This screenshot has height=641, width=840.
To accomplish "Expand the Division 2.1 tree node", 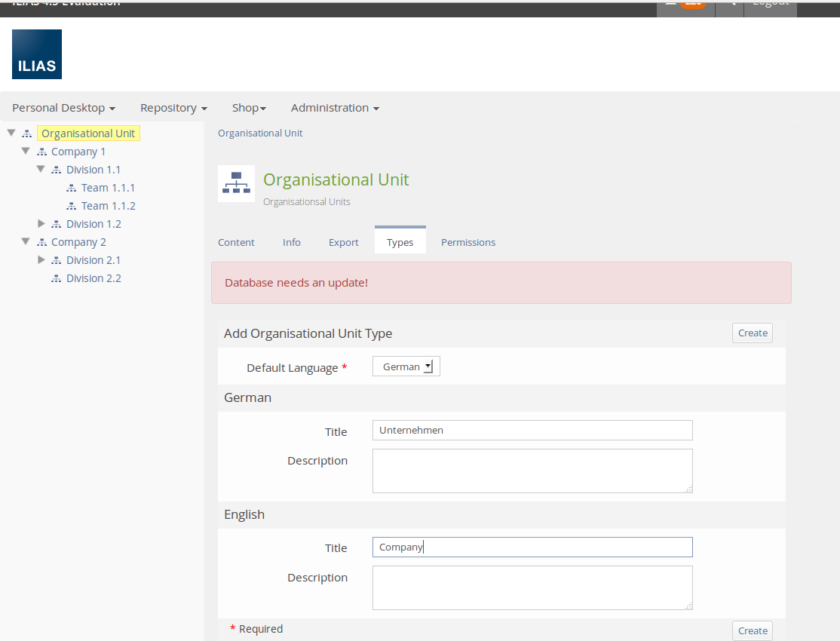I will 41,260.
